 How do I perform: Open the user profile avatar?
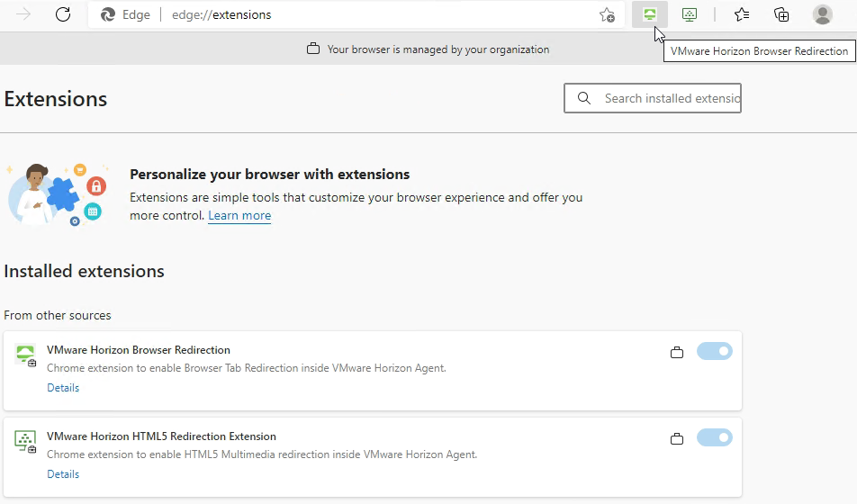[x=823, y=14]
